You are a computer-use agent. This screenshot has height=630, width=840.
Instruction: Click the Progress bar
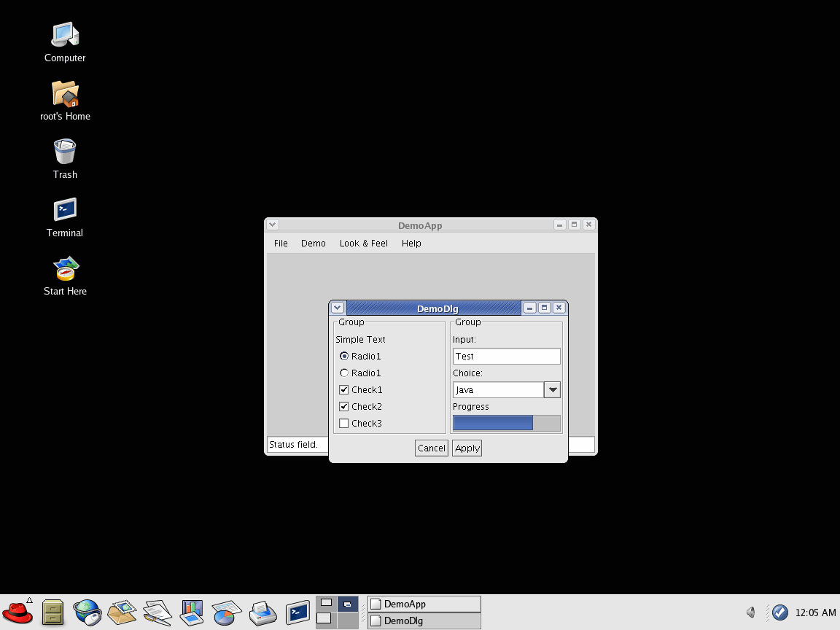pos(506,423)
